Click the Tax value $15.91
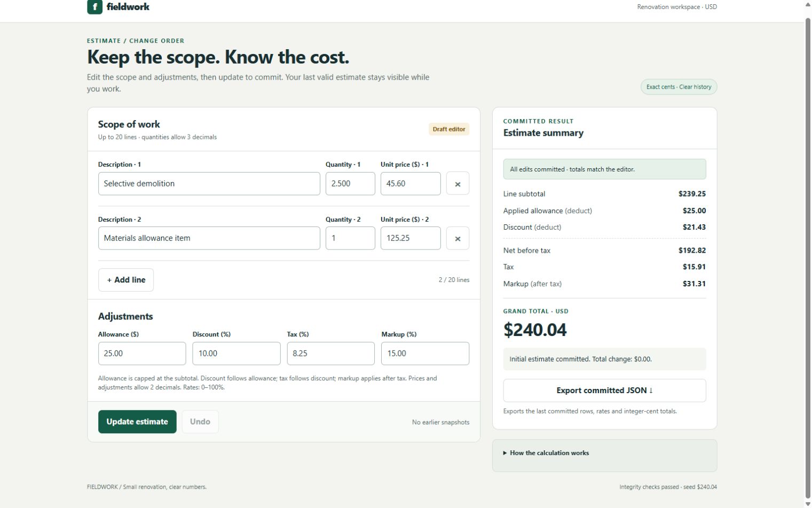812x508 pixels. (x=694, y=267)
